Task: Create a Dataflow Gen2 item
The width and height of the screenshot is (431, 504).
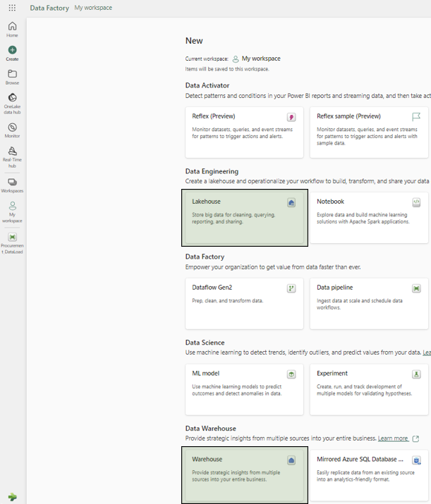Action: pos(245,303)
